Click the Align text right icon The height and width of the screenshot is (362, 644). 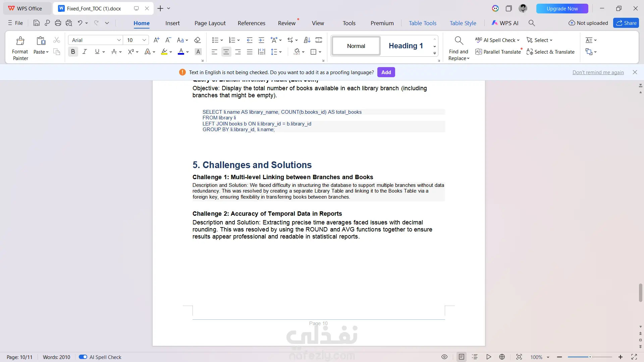tap(238, 52)
